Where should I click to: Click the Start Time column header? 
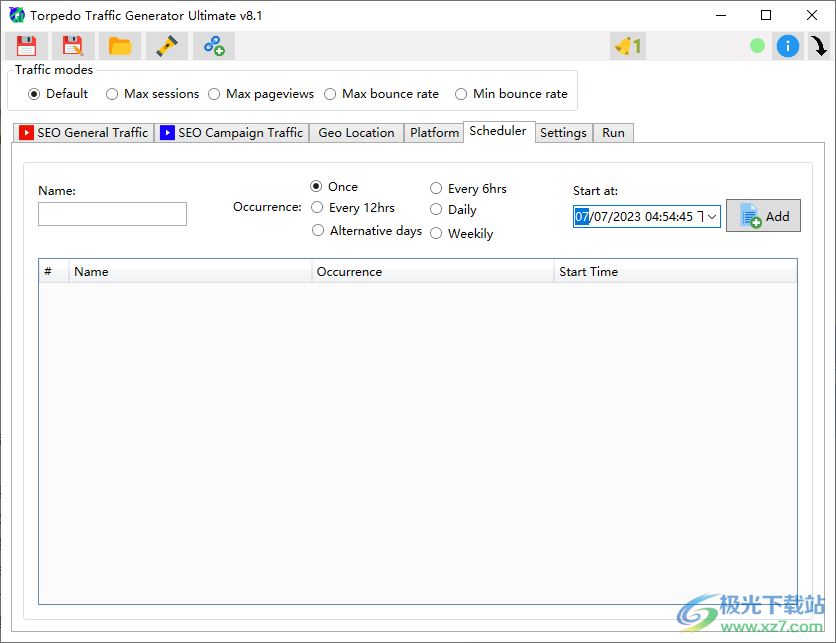click(x=676, y=271)
